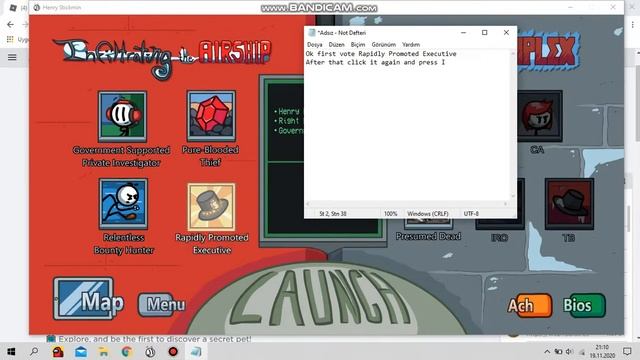The height and width of the screenshot is (360, 640).
Task: Open the browser apps grid shortcut
Action: pyautogui.click(x=10, y=39)
